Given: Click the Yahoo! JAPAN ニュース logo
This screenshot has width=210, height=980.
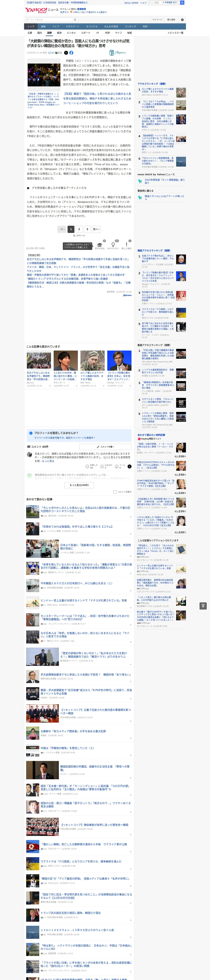Looking at the screenshot, I should (42, 10).
